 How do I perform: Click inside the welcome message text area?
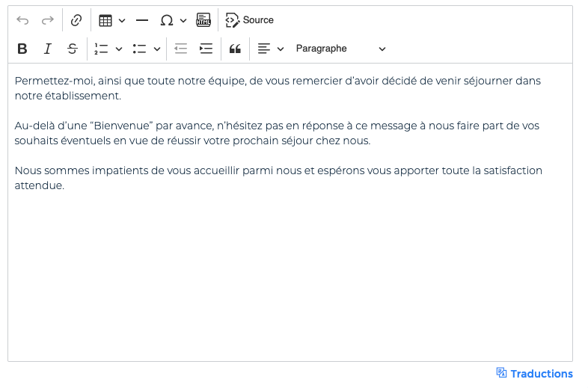pos(290,262)
